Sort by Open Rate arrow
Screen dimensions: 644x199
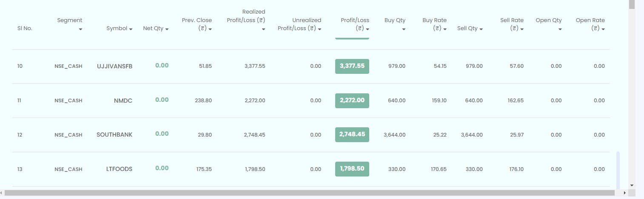[603, 29]
